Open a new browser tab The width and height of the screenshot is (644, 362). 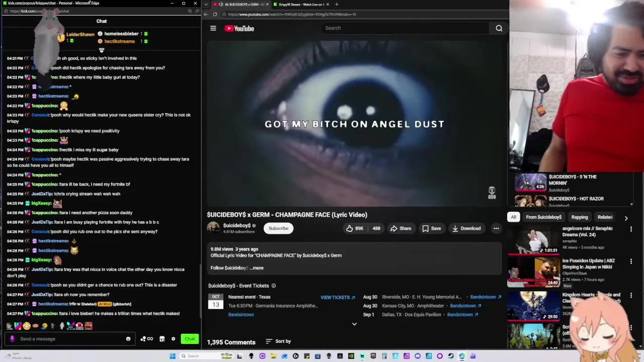(x=337, y=5)
